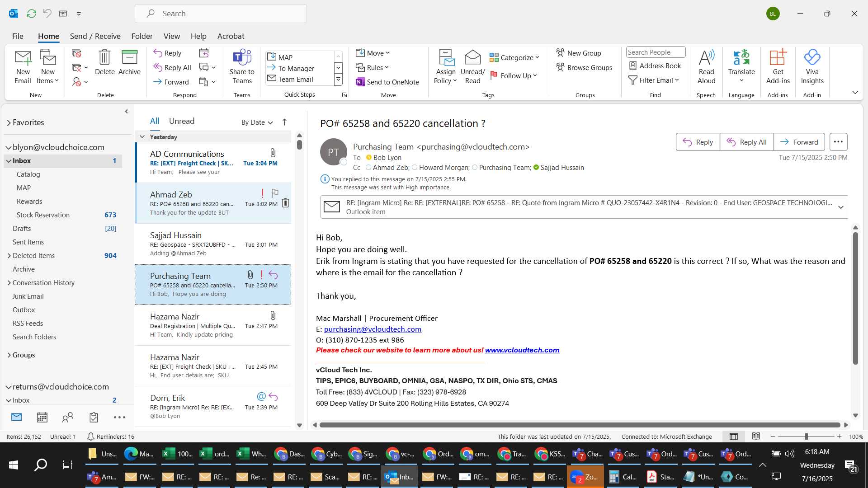868x488 pixels.
Task: Switch to Send / Receive tab
Action: [95, 36]
